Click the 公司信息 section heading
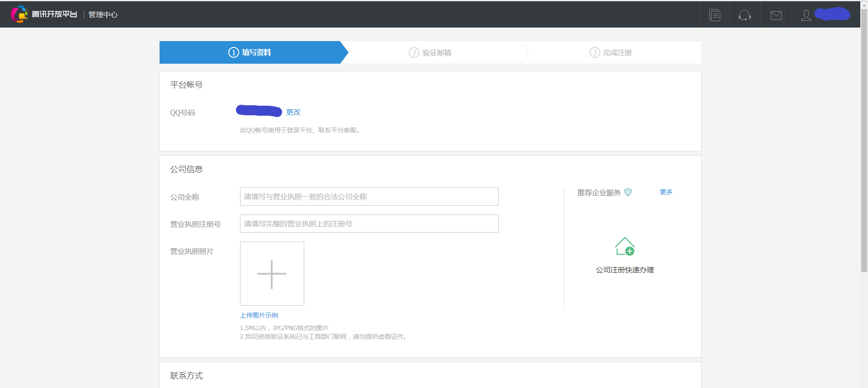 click(x=187, y=169)
